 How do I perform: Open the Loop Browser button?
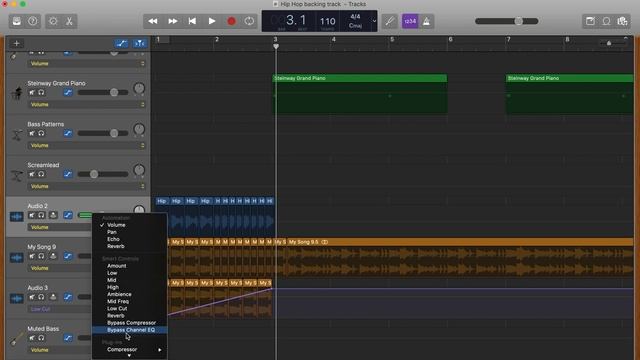coord(607,21)
